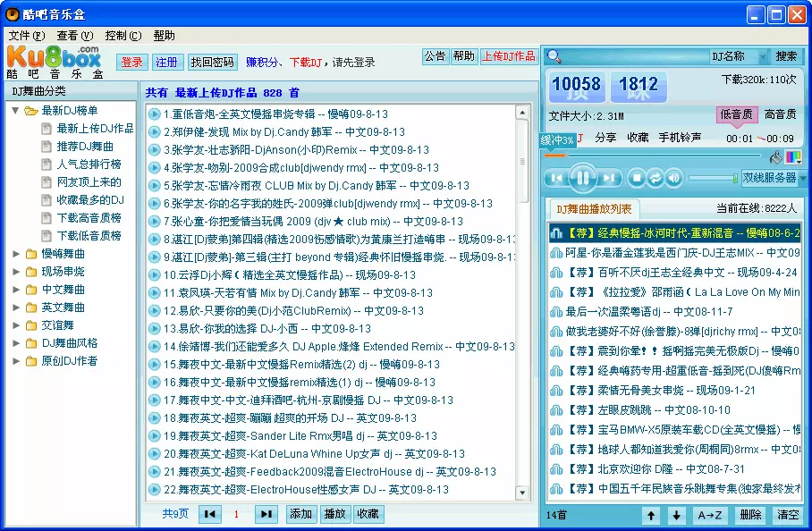Collapse the 最新DJ榜单 tree folder
This screenshot has width=812, height=531.
coord(15,110)
